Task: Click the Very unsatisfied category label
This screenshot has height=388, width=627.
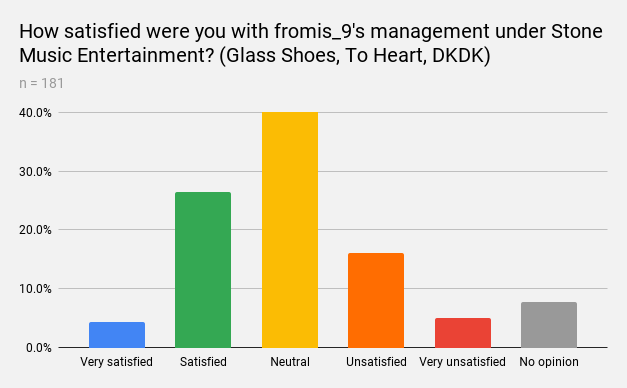Action: pos(463,362)
